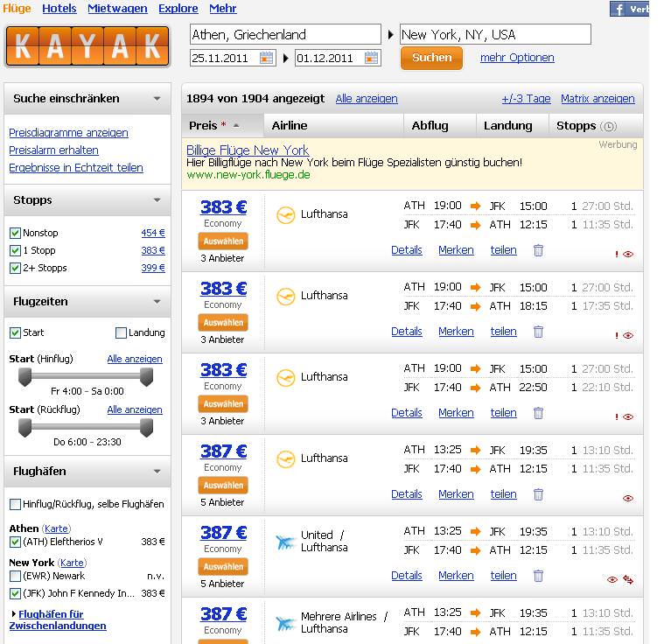Sort results by Airline column
This screenshot has width=671, height=644.
click(290, 126)
